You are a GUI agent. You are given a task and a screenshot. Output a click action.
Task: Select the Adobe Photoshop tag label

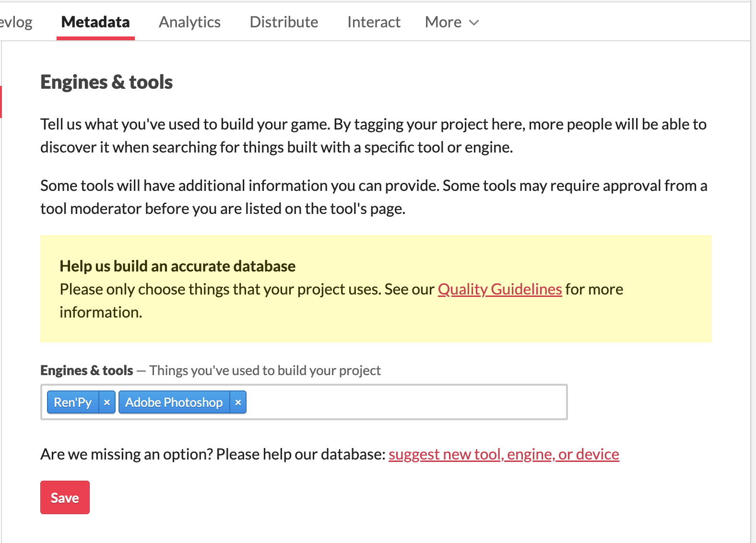click(174, 402)
